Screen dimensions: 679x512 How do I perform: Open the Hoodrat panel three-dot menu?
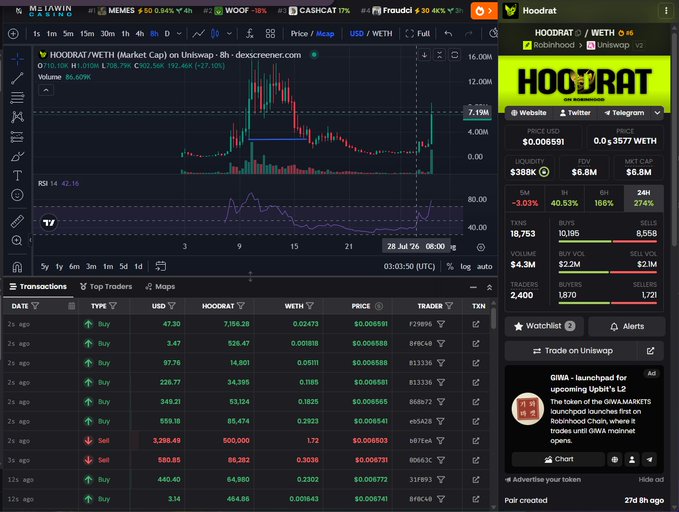point(666,11)
